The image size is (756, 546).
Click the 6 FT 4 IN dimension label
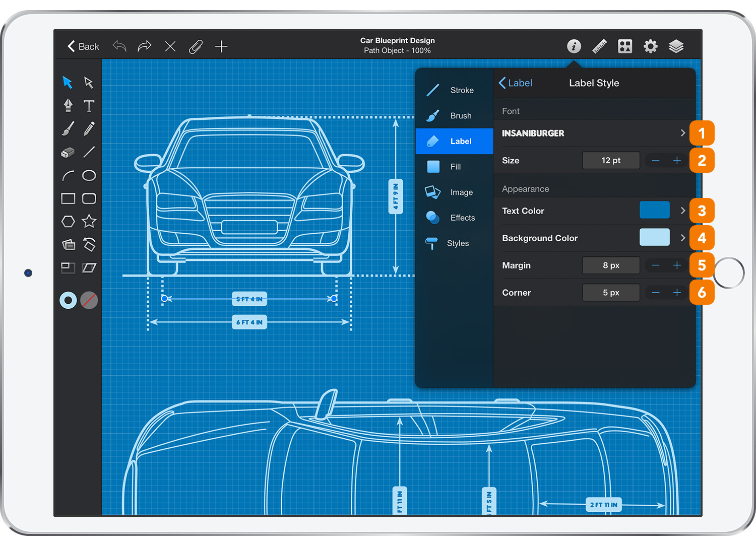[x=249, y=322]
